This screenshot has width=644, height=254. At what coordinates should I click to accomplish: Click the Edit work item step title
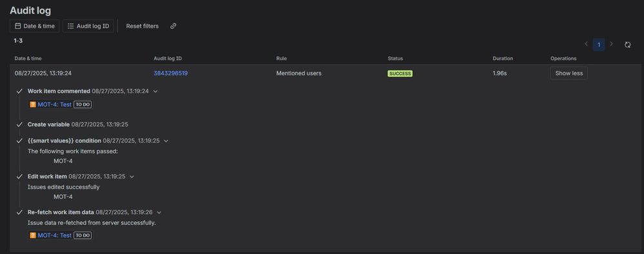pyautogui.click(x=47, y=177)
